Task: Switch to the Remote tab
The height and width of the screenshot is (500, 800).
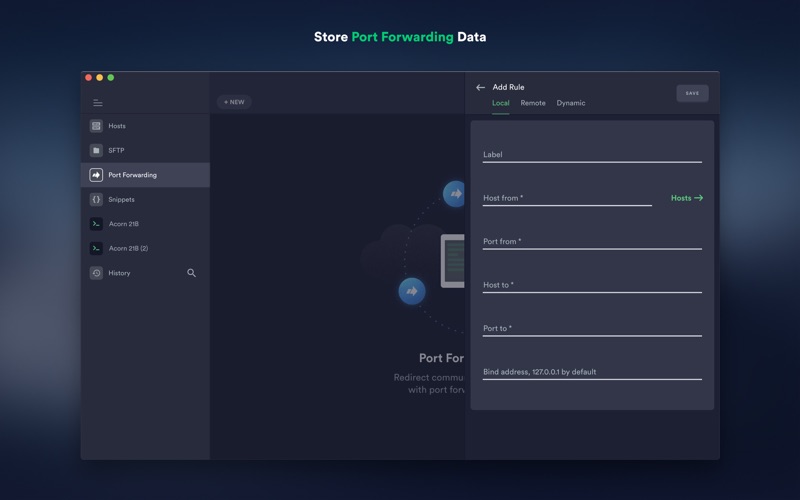Action: [x=533, y=103]
